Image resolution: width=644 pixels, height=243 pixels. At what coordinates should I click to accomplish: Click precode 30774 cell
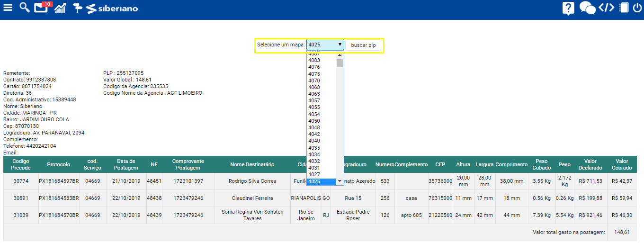pos(21,181)
